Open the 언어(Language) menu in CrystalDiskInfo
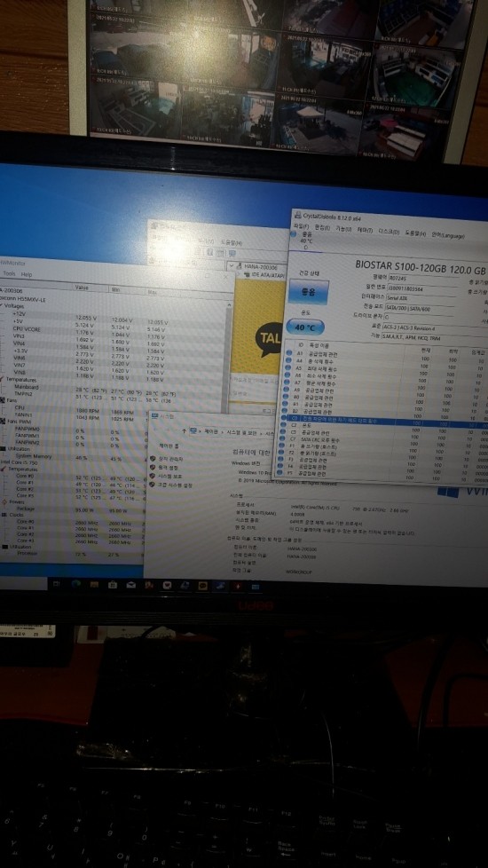 click(x=450, y=234)
